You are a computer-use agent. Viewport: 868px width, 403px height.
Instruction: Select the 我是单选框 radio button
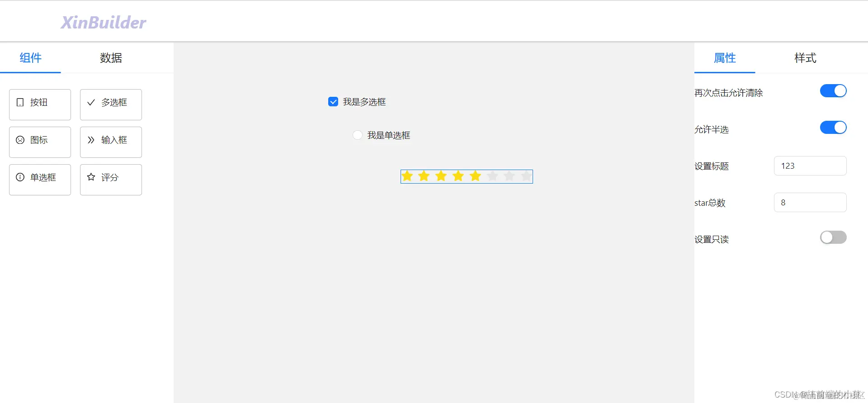[x=358, y=135]
